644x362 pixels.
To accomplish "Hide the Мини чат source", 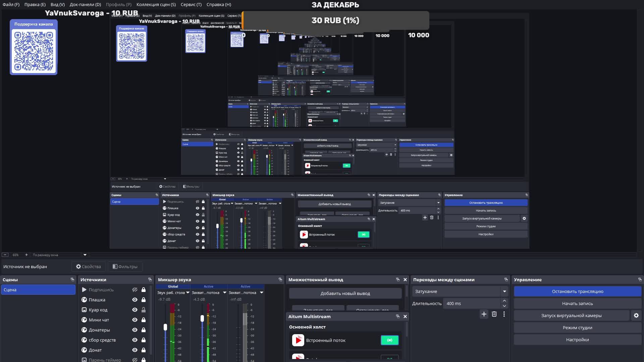I will click(135, 320).
